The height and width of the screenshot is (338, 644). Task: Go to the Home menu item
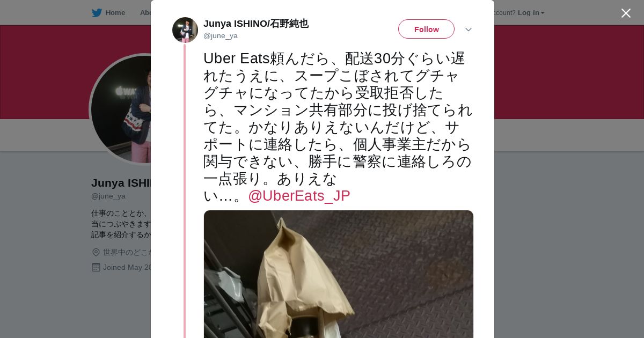(x=115, y=13)
